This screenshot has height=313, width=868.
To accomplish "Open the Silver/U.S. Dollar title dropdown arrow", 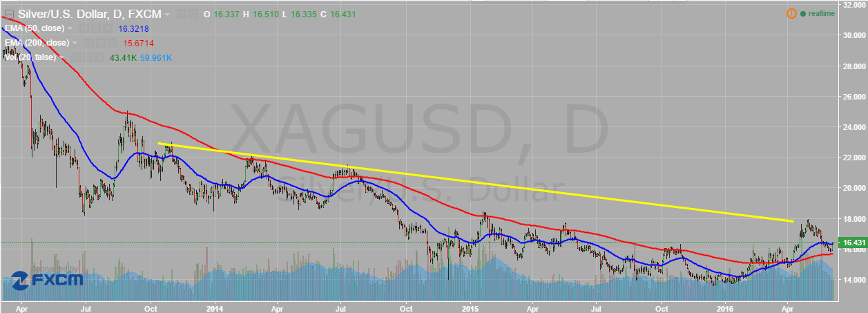I will pos(167,15).
